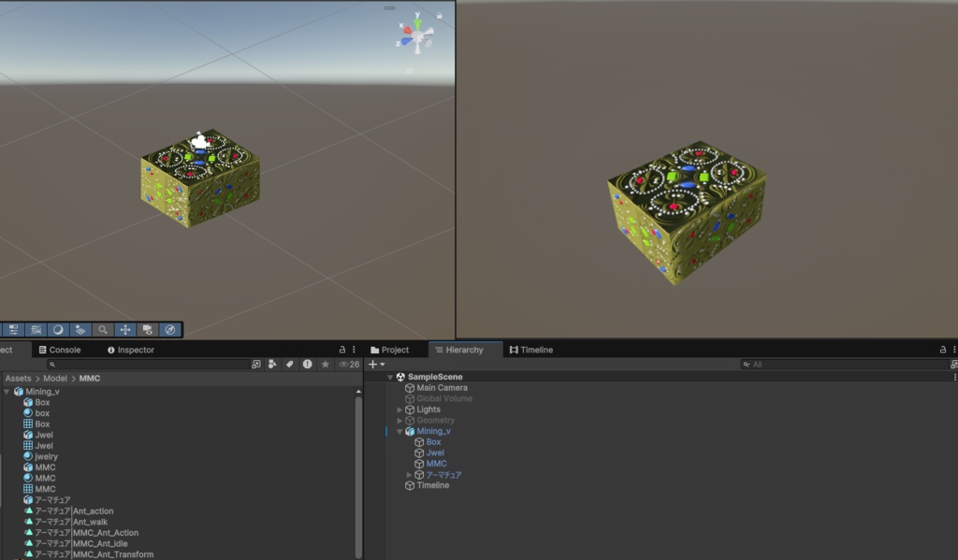
Task: Select the Jwel mesh grid asset
Action: click(x=37, y=446)
